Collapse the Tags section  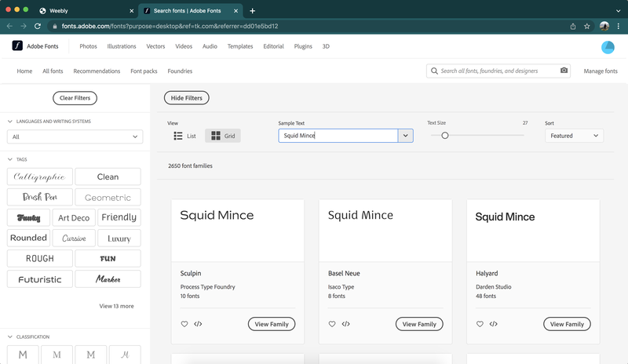click(x=10, y=159)
